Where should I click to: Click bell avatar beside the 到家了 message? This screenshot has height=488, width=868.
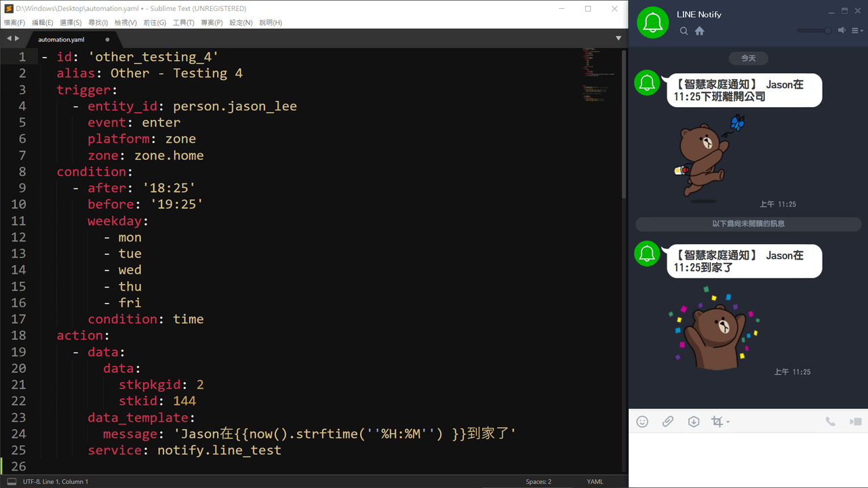[x=648, y=254]
